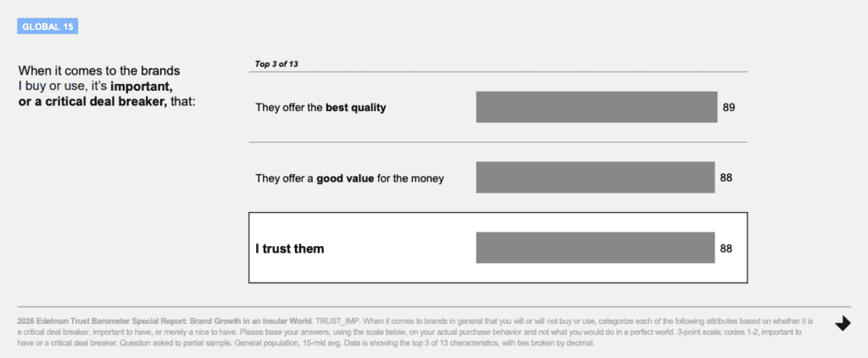Click 'I buy or use' text in the question
Viewport: 868px width, 358px height.
pyautogui.click(x=49, y=87)
